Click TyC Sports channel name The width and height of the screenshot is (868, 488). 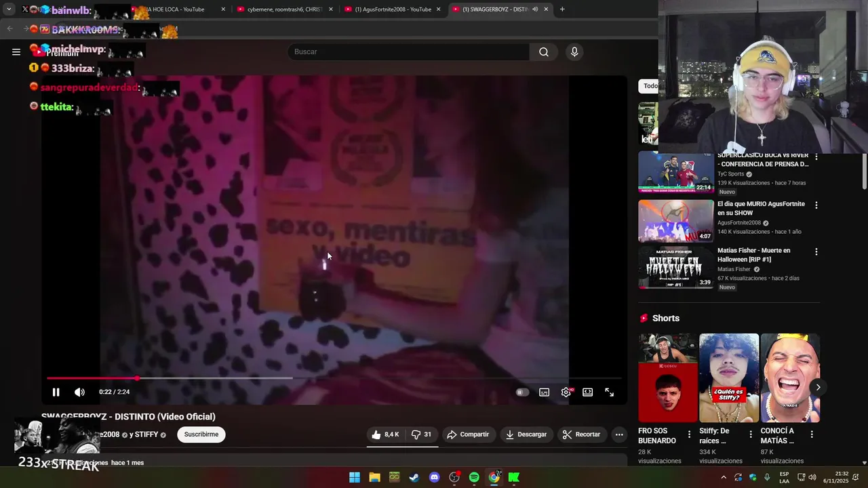coord(731,174)
